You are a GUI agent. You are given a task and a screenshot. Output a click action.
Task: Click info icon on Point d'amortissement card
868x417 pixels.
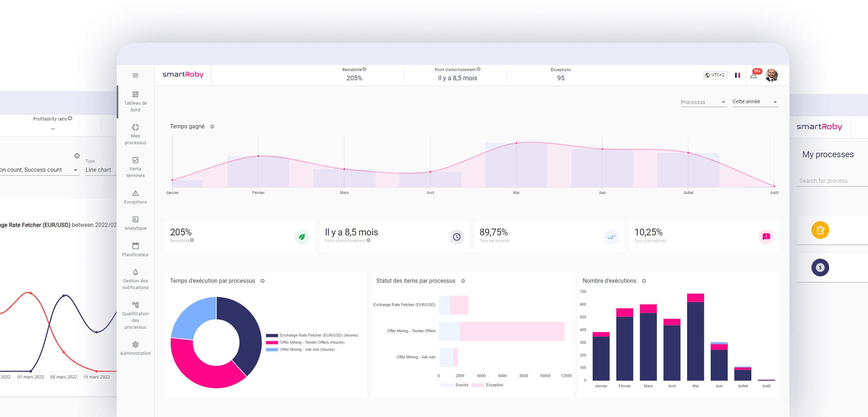point(369,240)
